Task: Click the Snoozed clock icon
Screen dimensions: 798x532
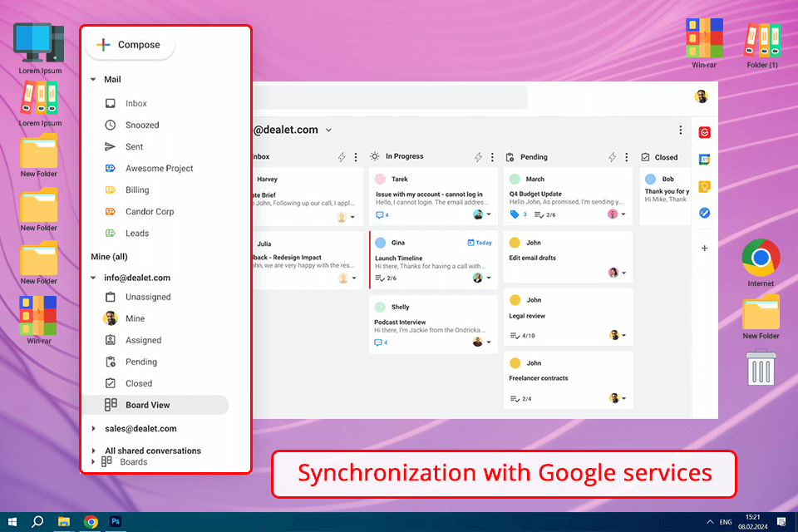Action: (x=110, y=125)
